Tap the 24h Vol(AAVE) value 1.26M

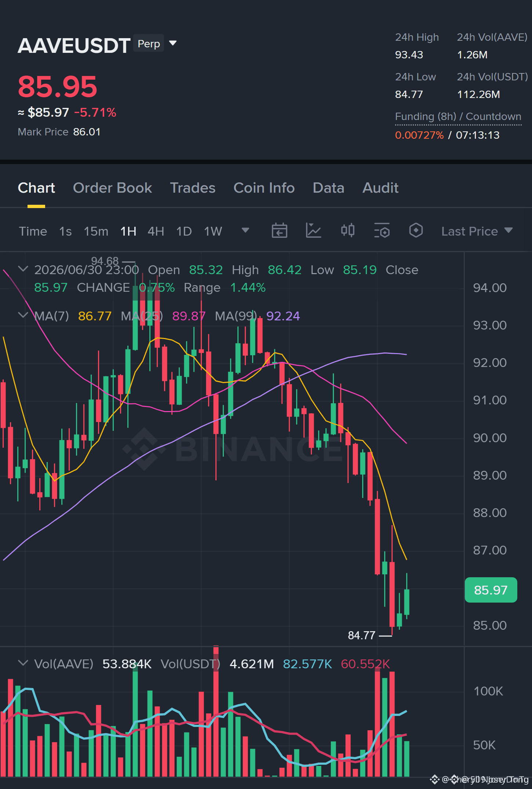coord(472,55)
